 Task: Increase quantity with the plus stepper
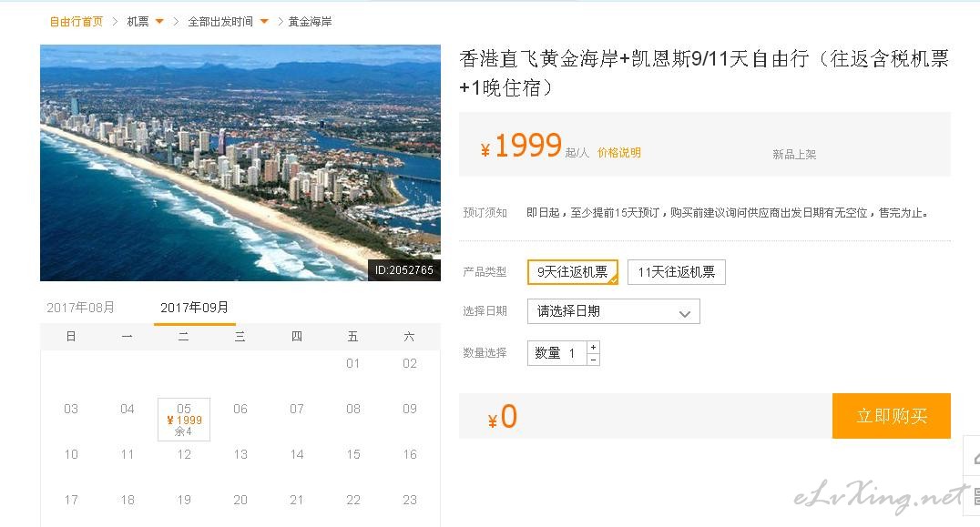pyautogui.click(x=593, y=347)
